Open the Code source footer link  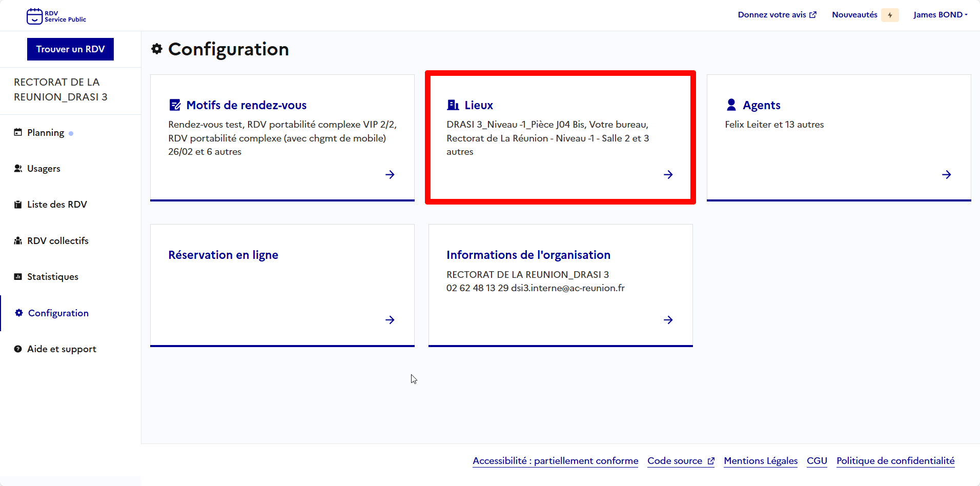[681, 461]
